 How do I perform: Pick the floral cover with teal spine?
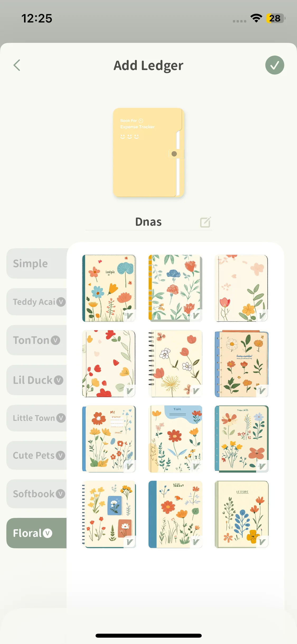tap(109, 288)
